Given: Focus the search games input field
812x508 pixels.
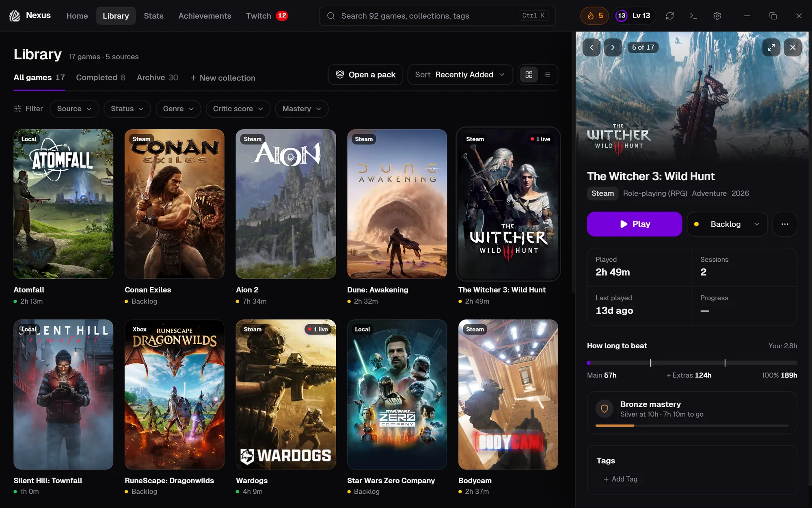Looking at the screenshot, I should (437, 16).
